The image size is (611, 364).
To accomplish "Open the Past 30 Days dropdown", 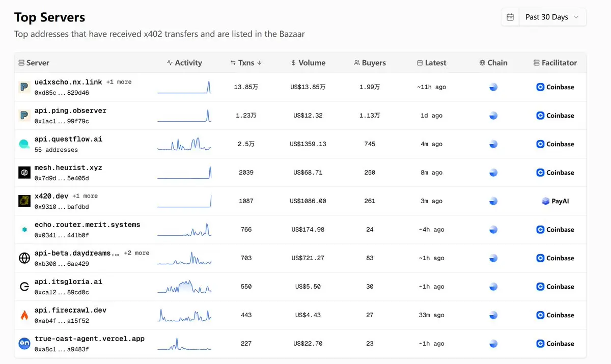I will [x=552, y=17].
